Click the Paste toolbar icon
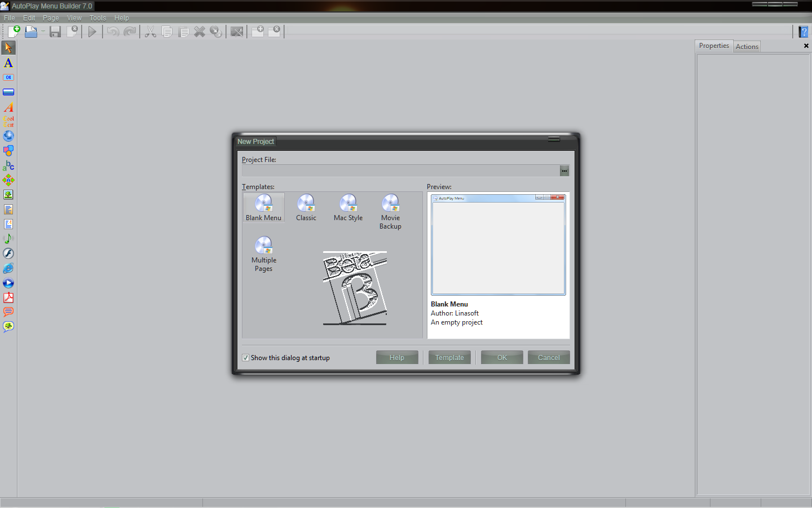The image size is (812, 508). click(183, 32)
